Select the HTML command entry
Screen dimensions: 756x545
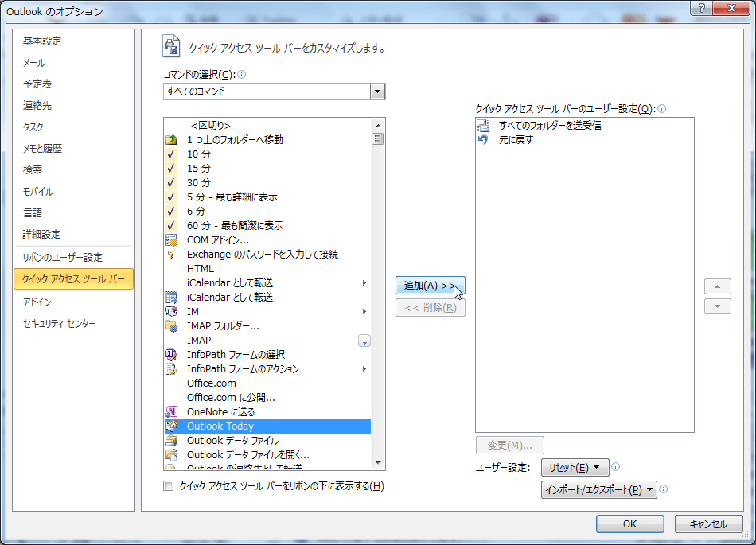pos(267,269)
